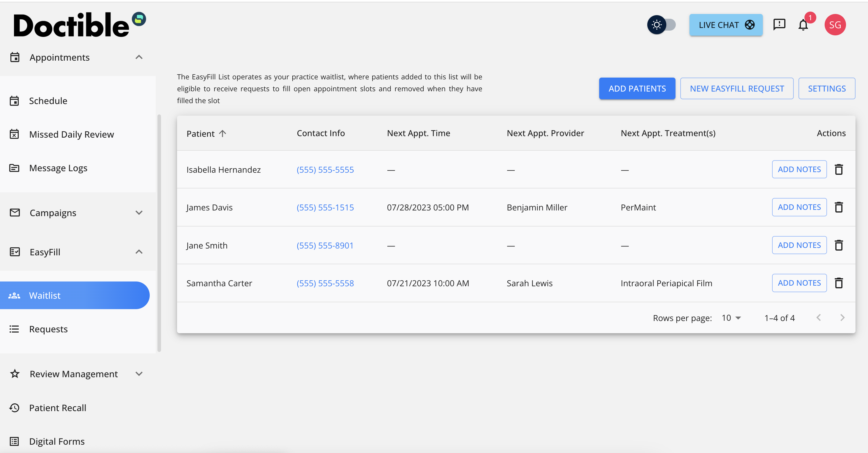Open Message Logs via its folder icon

tap(15, 168)
